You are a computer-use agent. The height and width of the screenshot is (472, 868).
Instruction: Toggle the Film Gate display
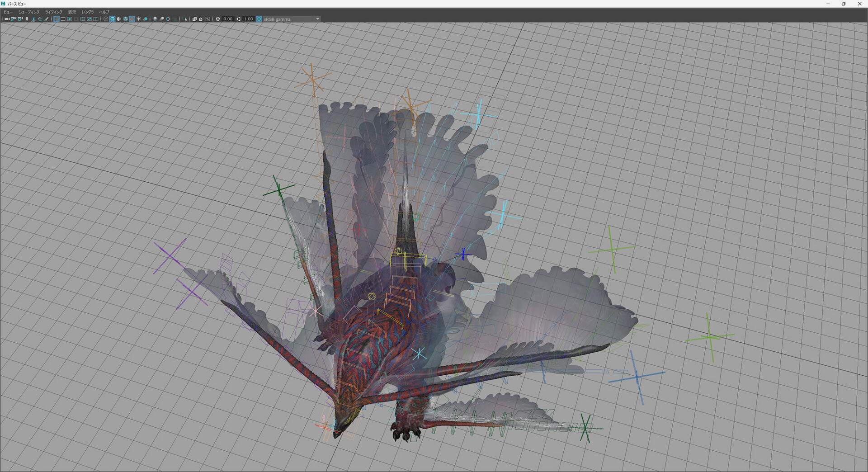coord(63,19)
